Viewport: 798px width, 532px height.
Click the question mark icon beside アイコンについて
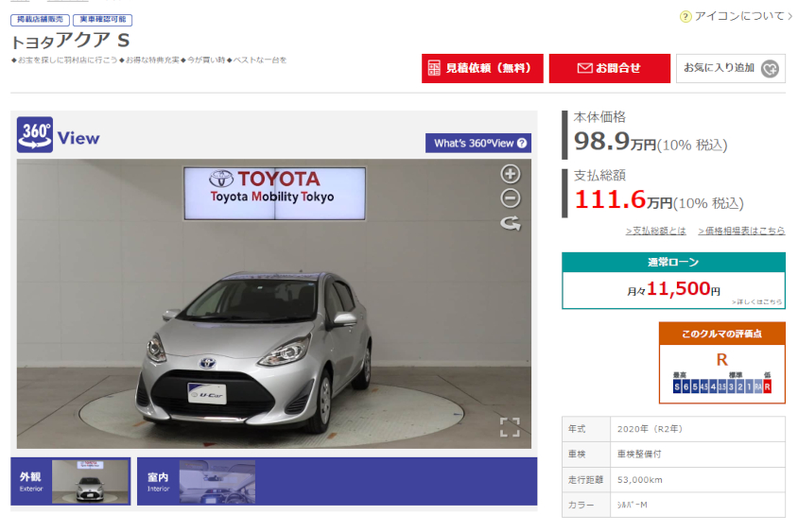pos(685,16)
